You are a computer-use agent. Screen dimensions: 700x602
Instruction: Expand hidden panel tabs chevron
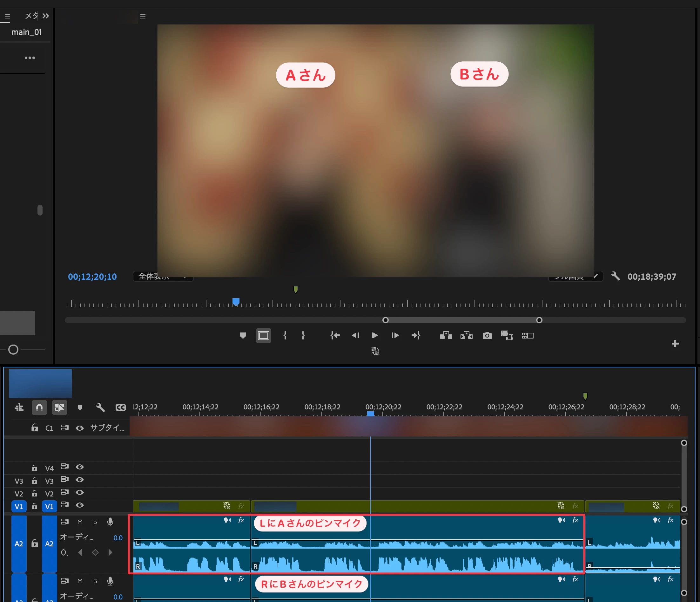(x=46, y=16)
